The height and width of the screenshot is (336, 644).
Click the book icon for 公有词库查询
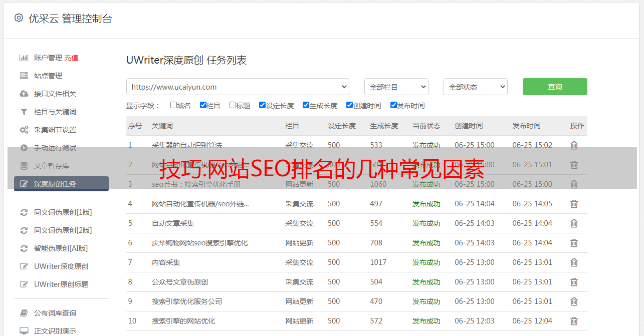point(24,313)
